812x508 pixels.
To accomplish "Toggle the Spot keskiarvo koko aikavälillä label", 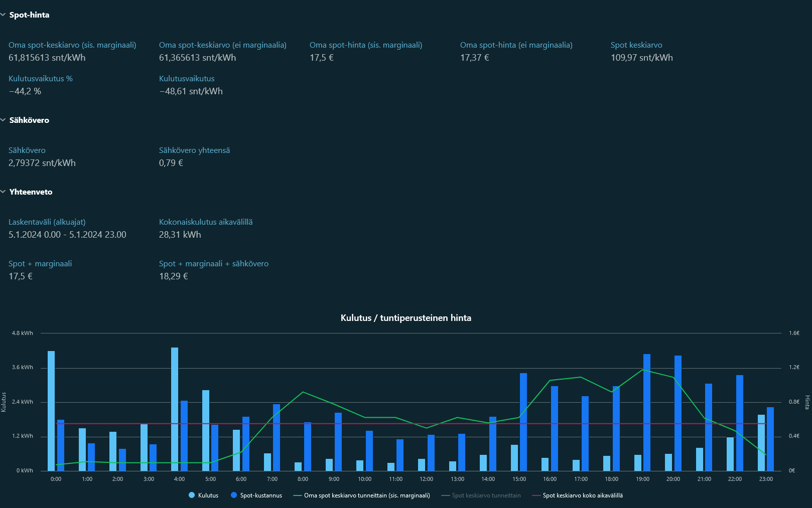I will pos(582,495).
